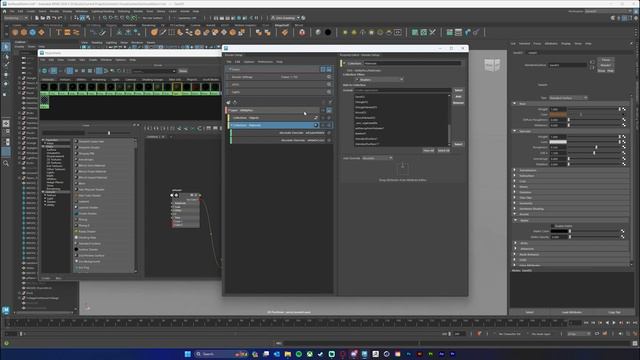Click the Hypershade material node in graph

pyautogui.click(x=185, y=209)
